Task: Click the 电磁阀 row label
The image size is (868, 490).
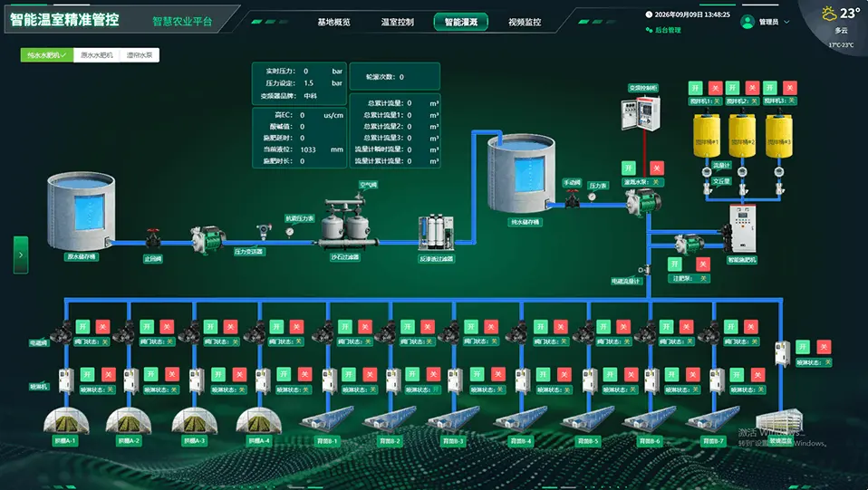Action: point(38,342)
